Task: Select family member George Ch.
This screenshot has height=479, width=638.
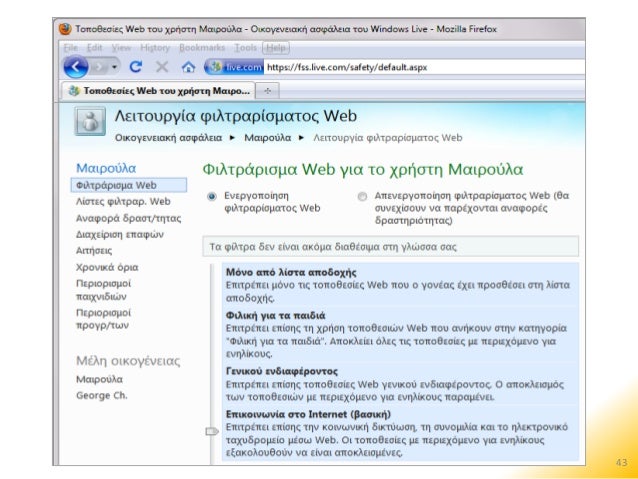Action: 101,396
